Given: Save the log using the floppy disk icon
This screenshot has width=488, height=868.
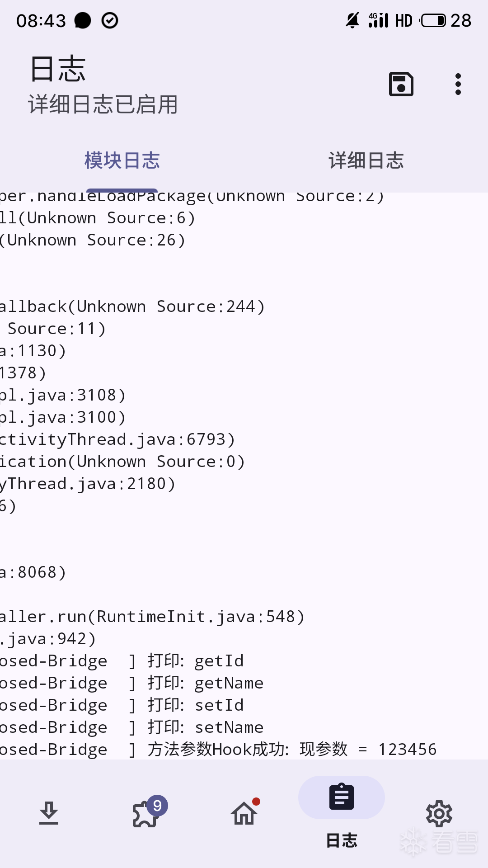Looking at the screenshot, I should pos(401,84).
